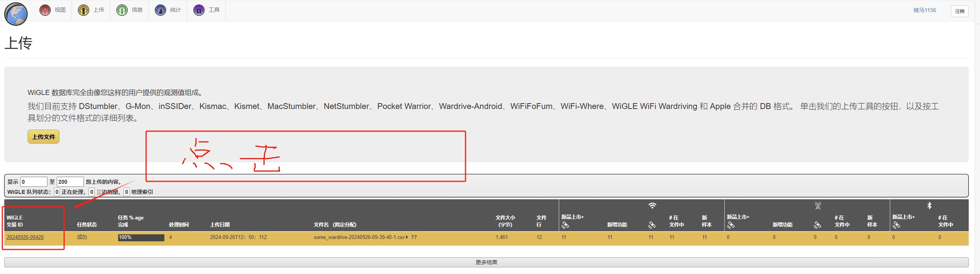Open the 斑马1156 user profile link
This screenshot has height=274, width=980.
click(x=924, y=10)
